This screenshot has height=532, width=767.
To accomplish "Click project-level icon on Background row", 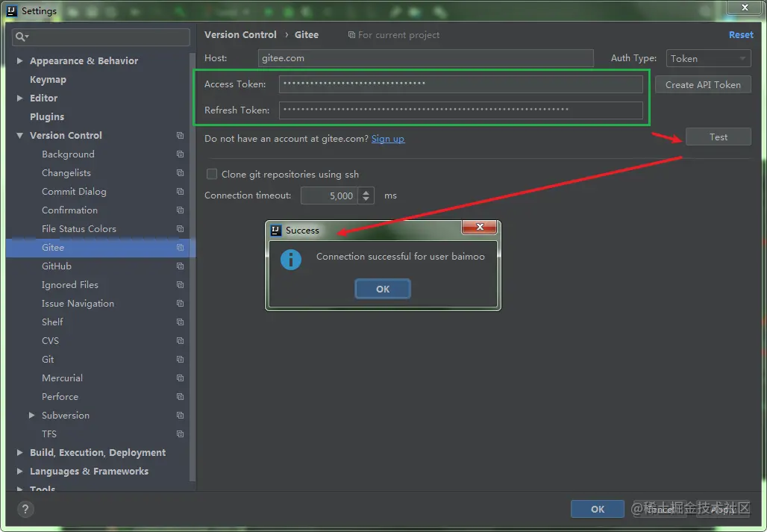I will pyautogui.click(x=180, y=154).
